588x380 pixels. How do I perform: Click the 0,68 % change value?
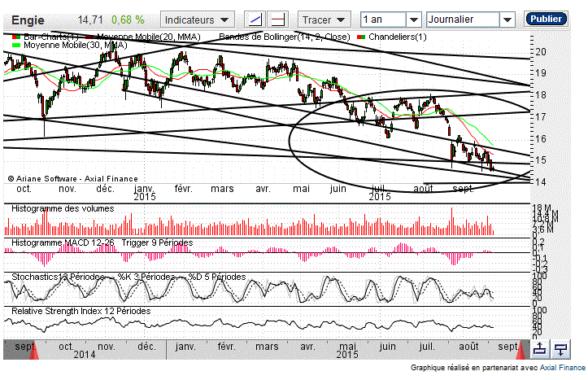point(128,20)
